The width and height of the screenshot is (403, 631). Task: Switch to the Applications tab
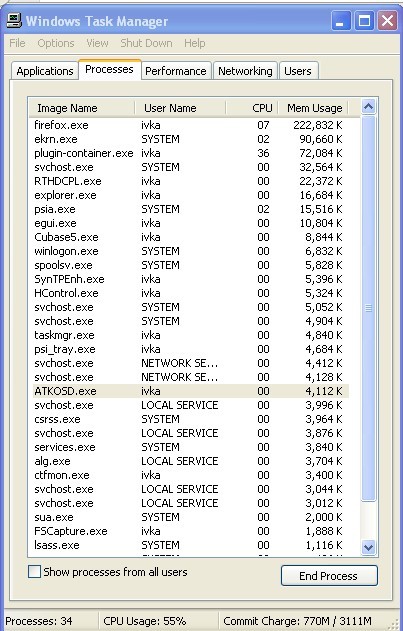click(45, 71)
